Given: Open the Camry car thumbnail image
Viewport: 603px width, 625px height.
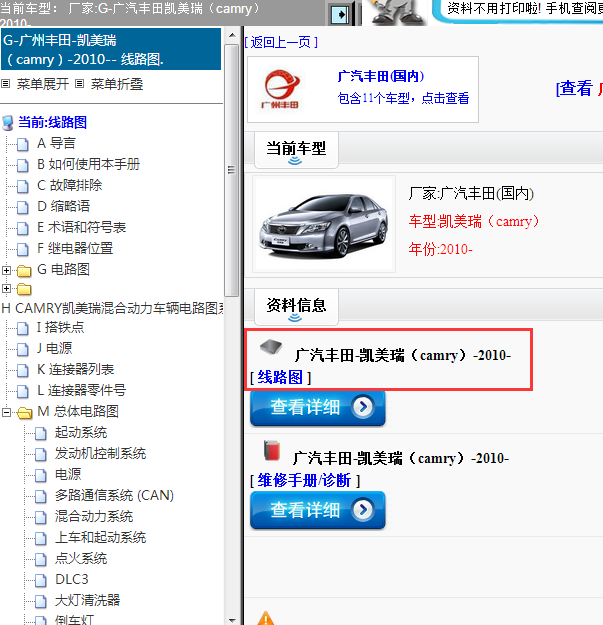Looking at the screenshot, I should coord(324,224).
